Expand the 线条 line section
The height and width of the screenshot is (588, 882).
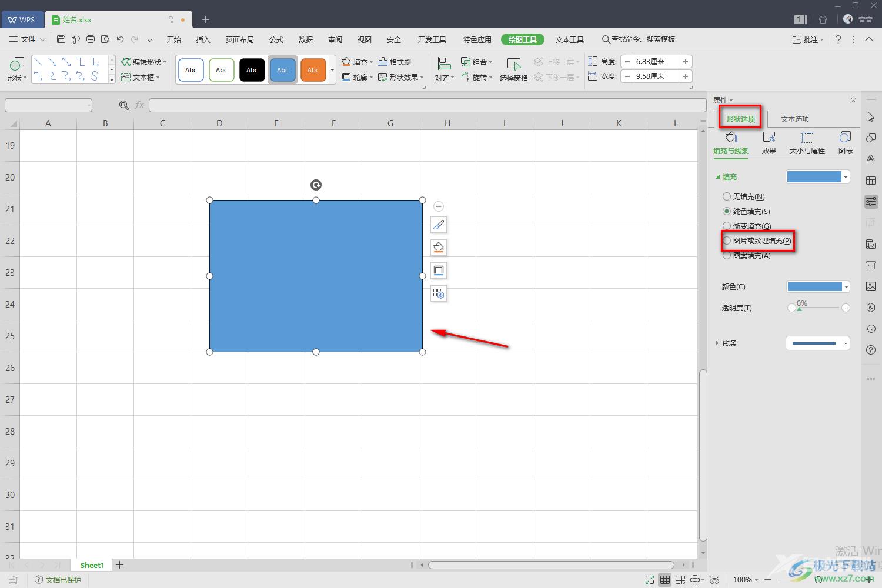point(717,343)
